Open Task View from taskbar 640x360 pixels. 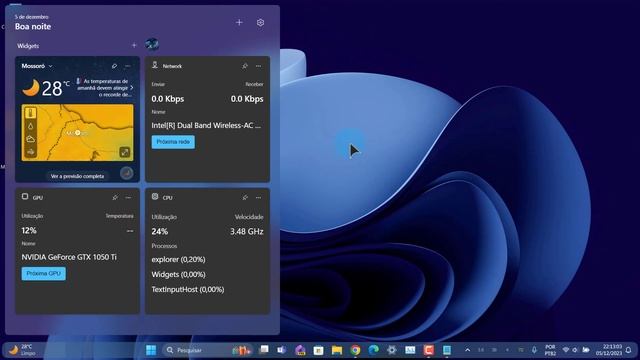click(x=264, y=350)
